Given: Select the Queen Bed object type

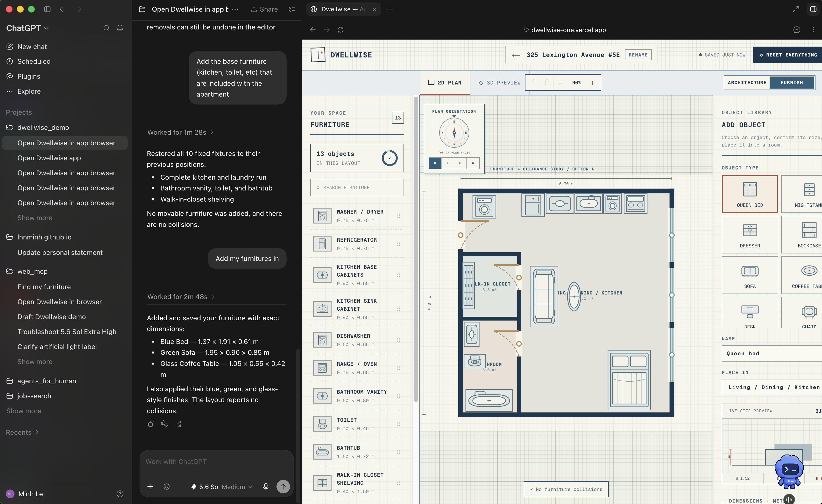Looking at the screenshot, I should click(x=750, y=194).
